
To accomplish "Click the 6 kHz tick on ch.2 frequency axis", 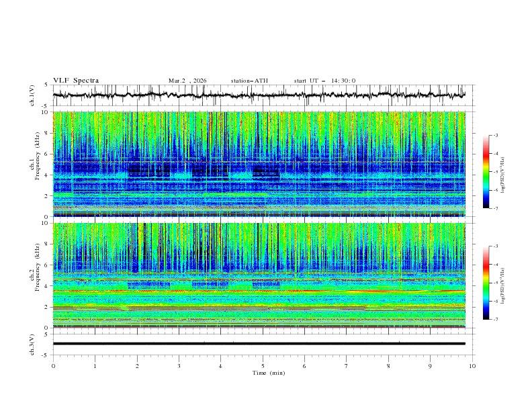I will click(x=48, y=265).
